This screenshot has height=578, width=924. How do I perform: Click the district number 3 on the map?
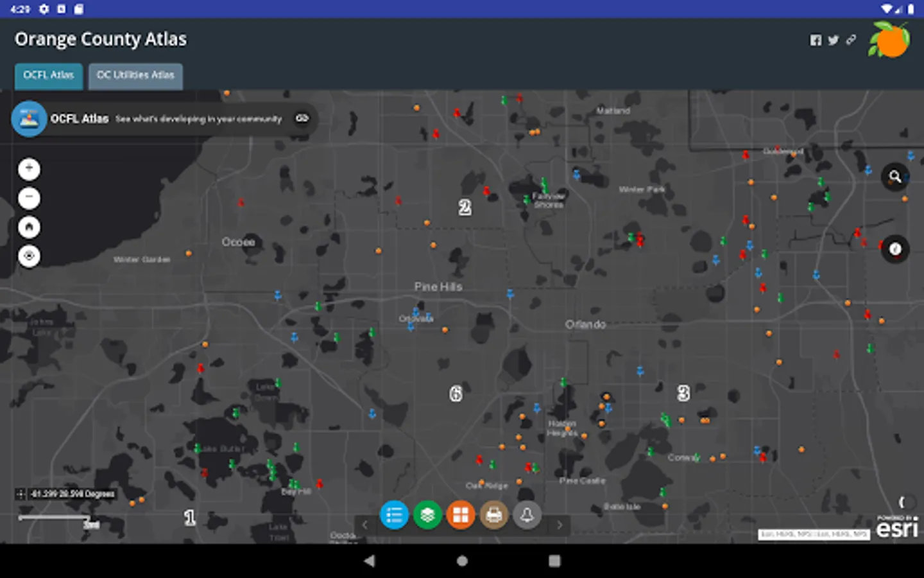(x=683, y=393)
